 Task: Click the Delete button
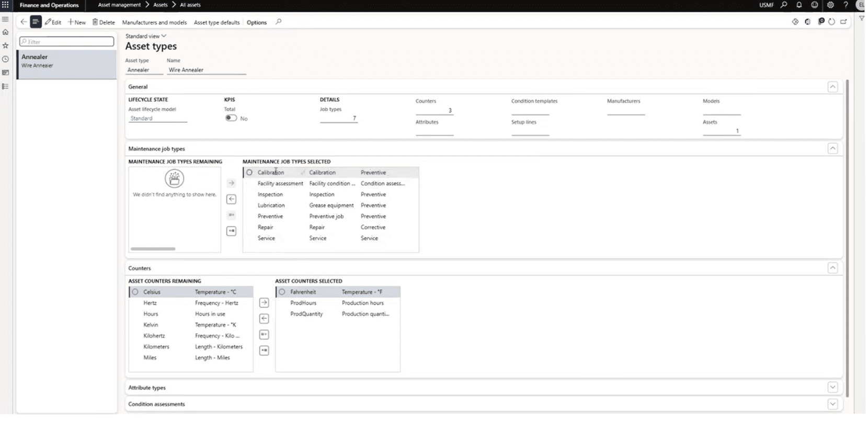coord(104,22)
